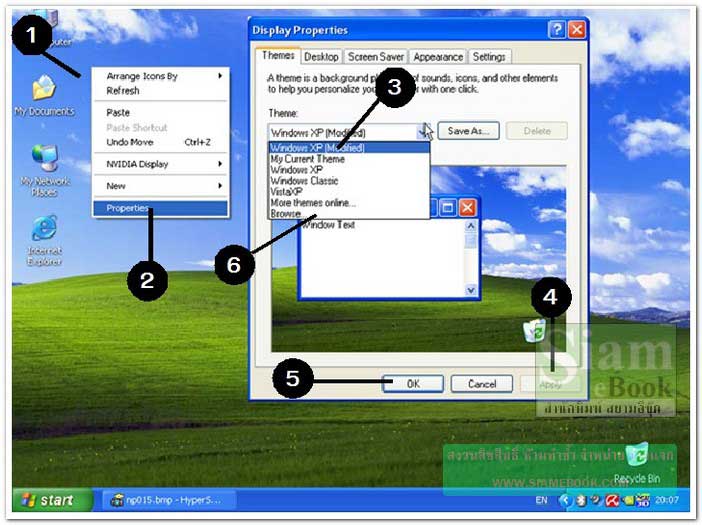Switch to the Screen Saver tab

pos(376,57)
